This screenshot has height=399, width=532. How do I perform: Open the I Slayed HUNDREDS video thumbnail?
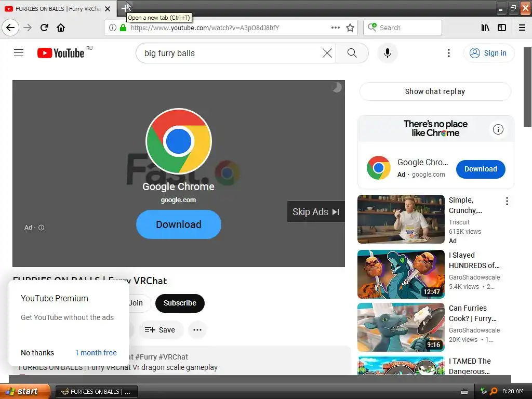click(x=401, y=274)
